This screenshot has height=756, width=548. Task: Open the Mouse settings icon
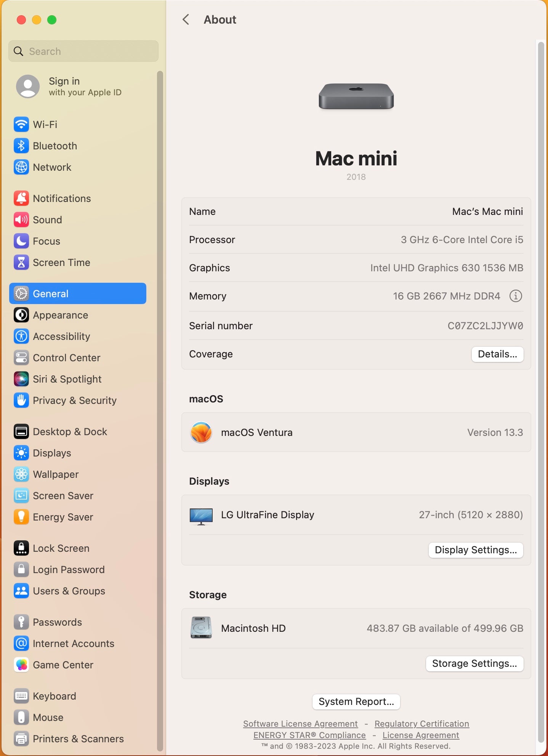coord(21,718)
